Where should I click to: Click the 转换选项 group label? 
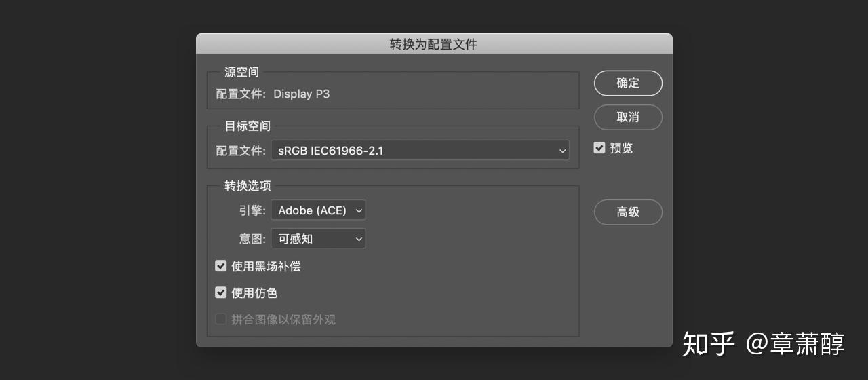(x=248, y=186)
